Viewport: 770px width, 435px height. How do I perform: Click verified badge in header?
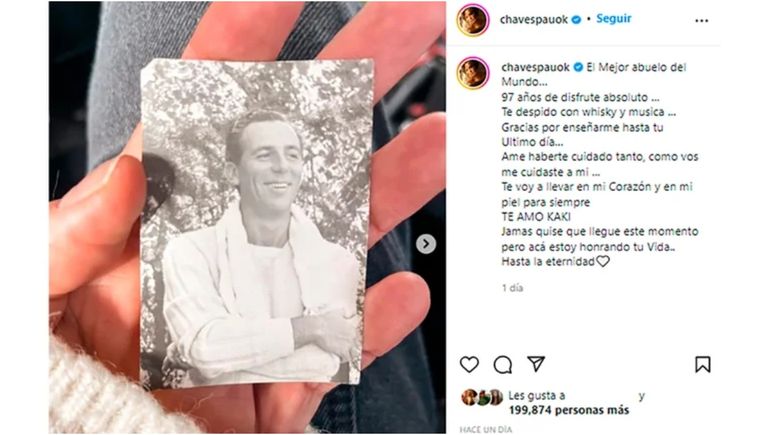click(x=577, y=20)
